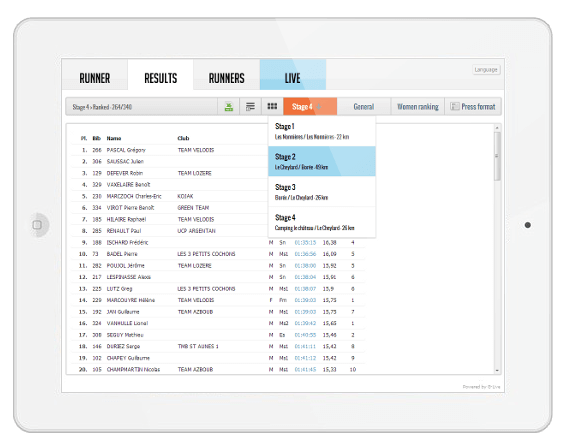566x448 pixels.
Task: Open time 01:40:55 for SEGUY Mathieu
Action: tap(305, 335)
